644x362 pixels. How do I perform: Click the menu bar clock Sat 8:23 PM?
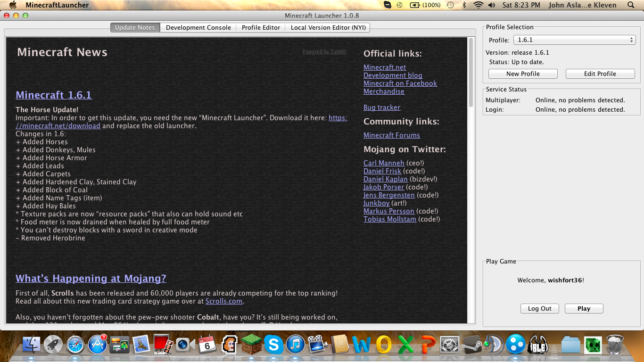[521, 5]
